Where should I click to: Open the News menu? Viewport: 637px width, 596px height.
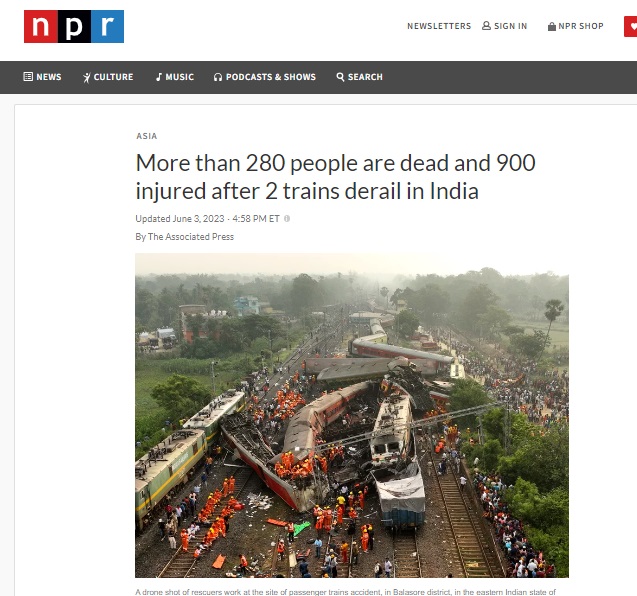point(43,77)
